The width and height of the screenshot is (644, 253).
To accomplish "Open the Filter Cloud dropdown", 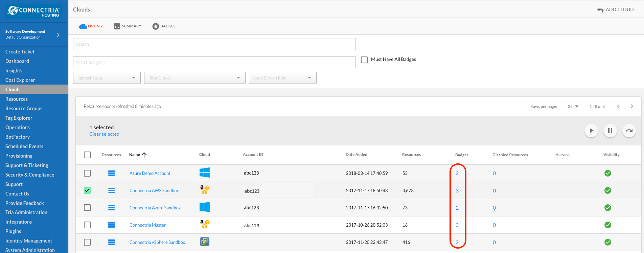I will point(195,78).
